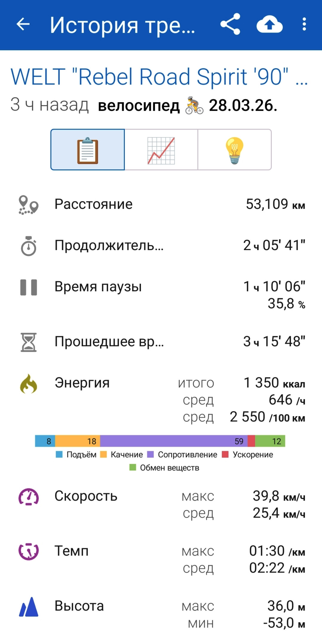Tap the pace timer icon
The image size is (322, 644).
pos(29,551)
